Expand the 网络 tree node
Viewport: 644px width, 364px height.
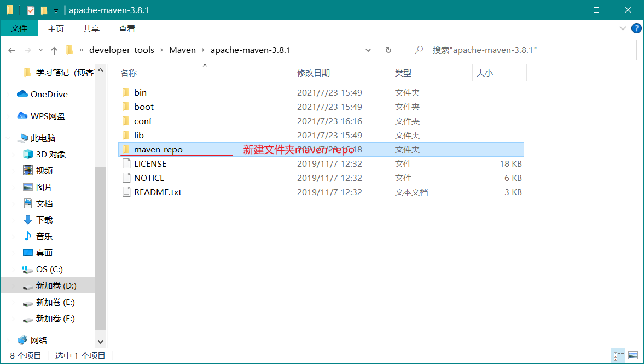(x=8, y=340)
